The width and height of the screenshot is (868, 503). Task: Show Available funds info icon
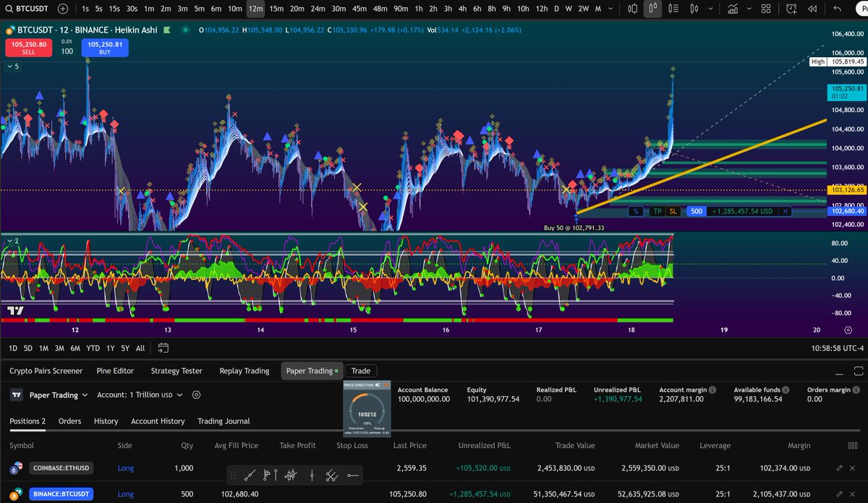pos(786,390)
